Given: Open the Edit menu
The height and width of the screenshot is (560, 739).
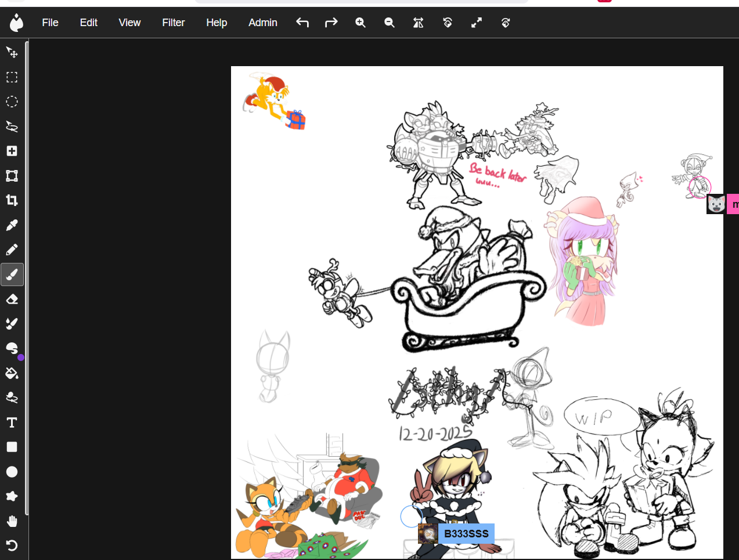Looking at the screenshot, I should pos(88,23).
